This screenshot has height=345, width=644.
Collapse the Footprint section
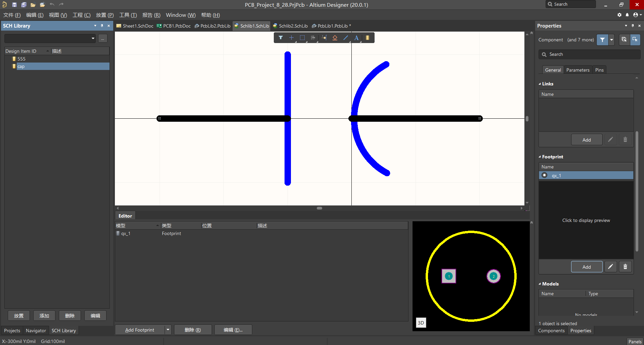pos(540,157)
